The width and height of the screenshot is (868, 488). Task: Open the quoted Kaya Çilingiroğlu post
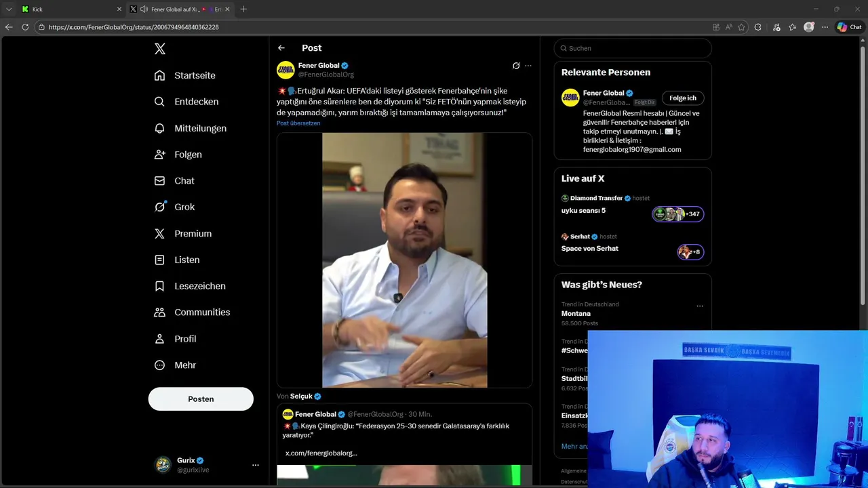pyautogui.click(x=404, y=444)
